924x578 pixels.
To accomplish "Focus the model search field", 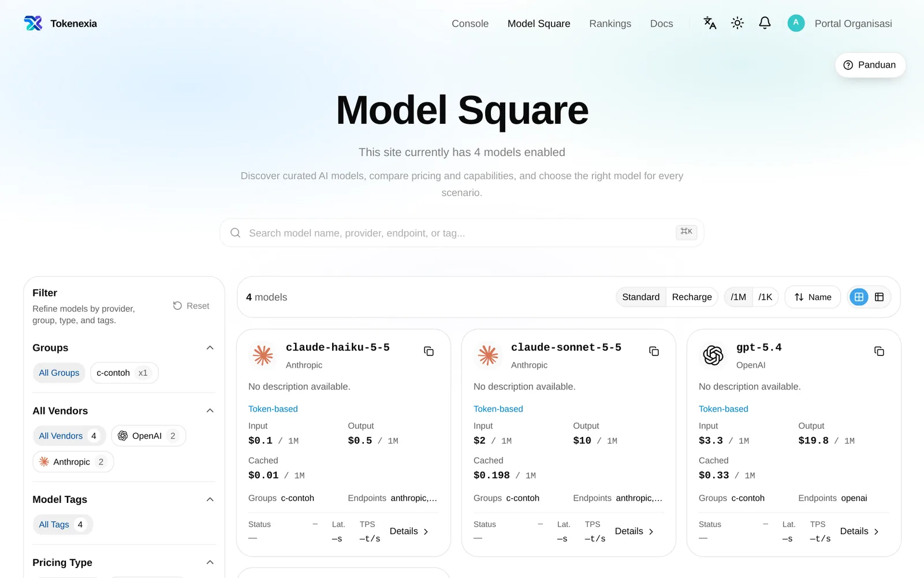I will click(461, 233).
